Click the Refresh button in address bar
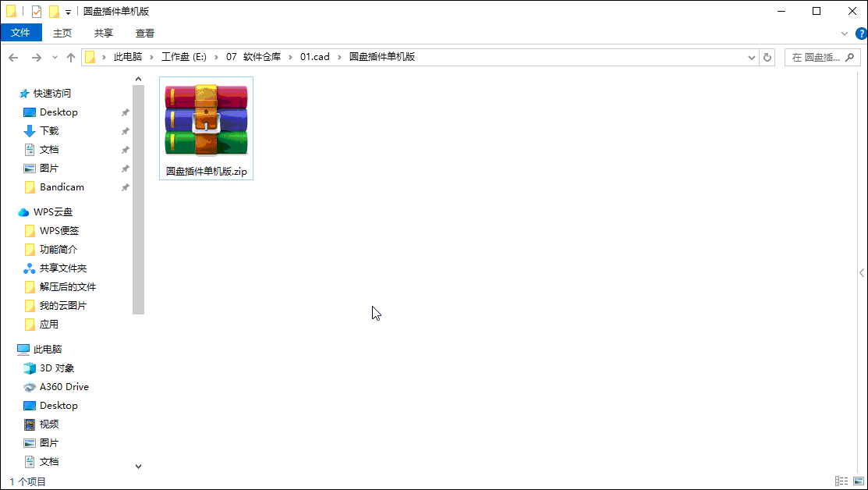The width and height of the screenshot is (868, 490). (767, 58)
